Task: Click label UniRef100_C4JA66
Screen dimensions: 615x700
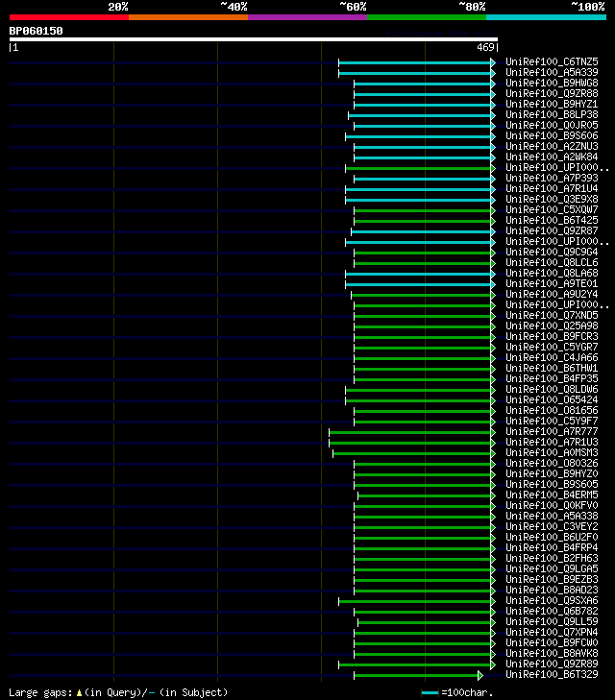Action: tap(552, 357)
